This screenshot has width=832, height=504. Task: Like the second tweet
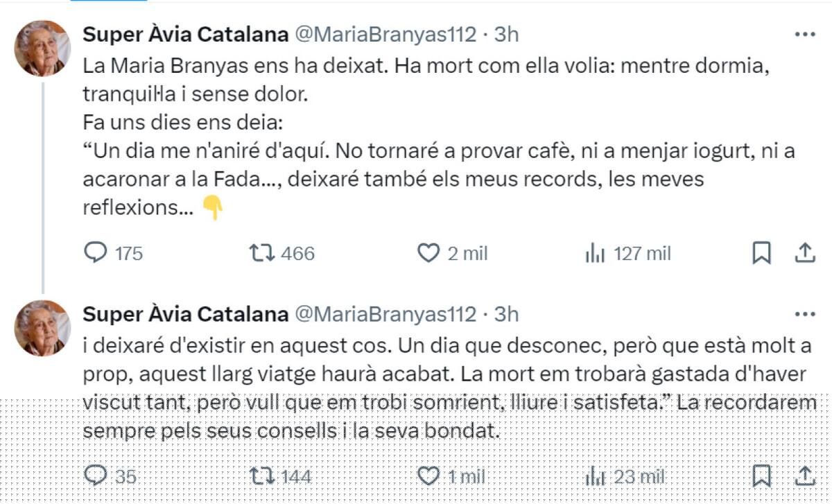pos(430,476)
